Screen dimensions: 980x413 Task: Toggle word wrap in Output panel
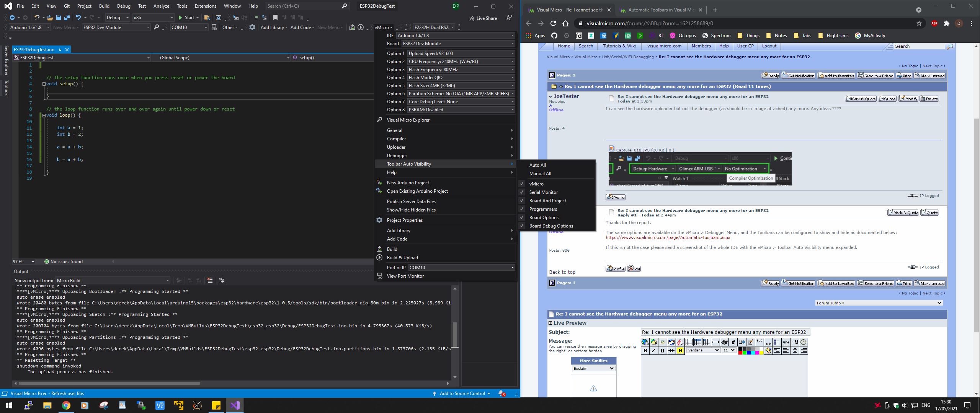[x=221, y=280]
